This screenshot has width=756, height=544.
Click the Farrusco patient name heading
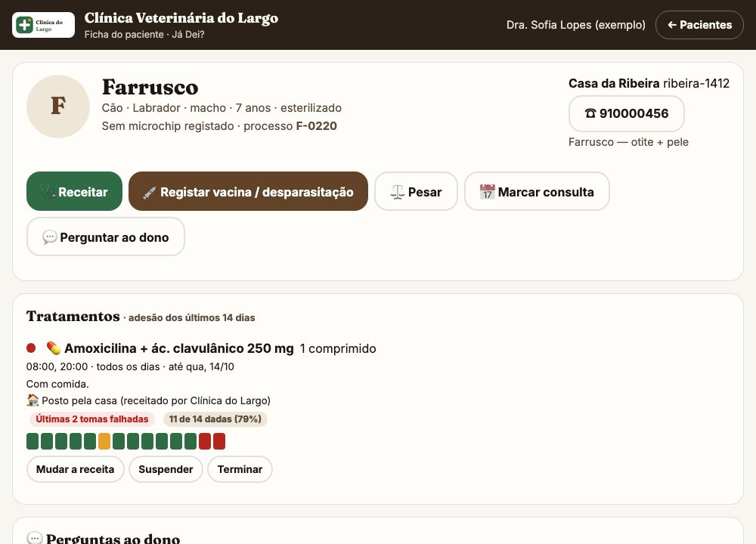(150, 87)
